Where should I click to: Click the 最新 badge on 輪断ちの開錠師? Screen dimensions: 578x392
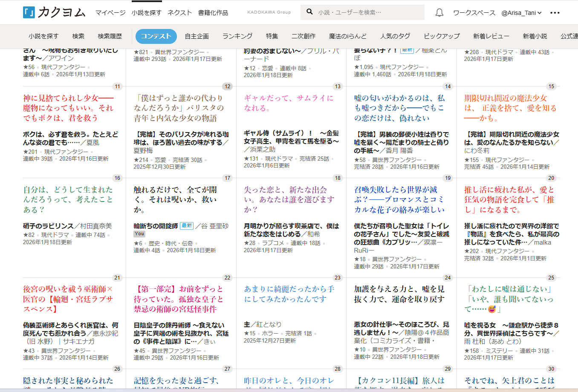coord(187,226)
